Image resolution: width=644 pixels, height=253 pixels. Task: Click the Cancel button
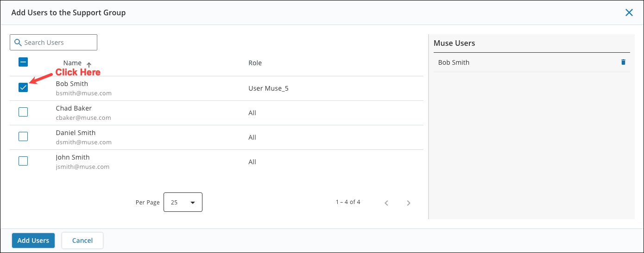[x=82, y=241]
